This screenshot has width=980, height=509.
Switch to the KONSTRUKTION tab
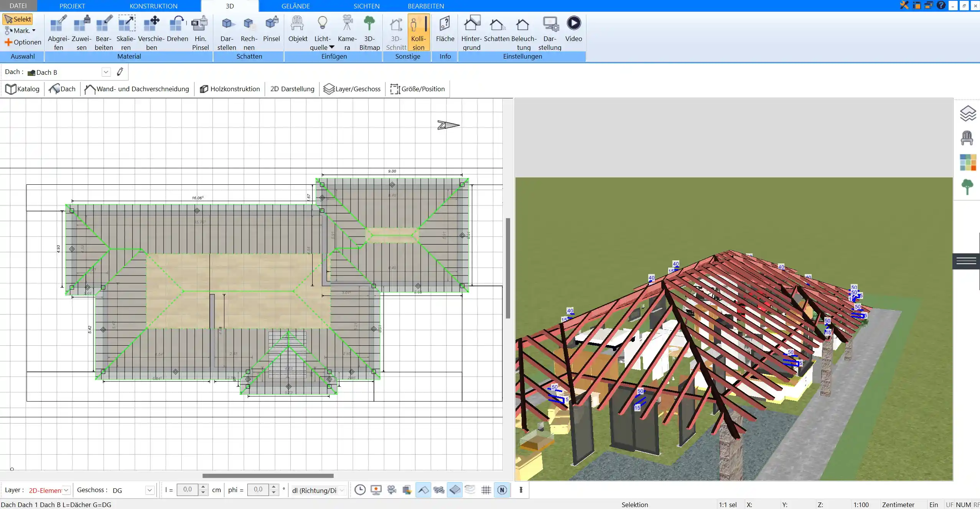click(153, 6)
